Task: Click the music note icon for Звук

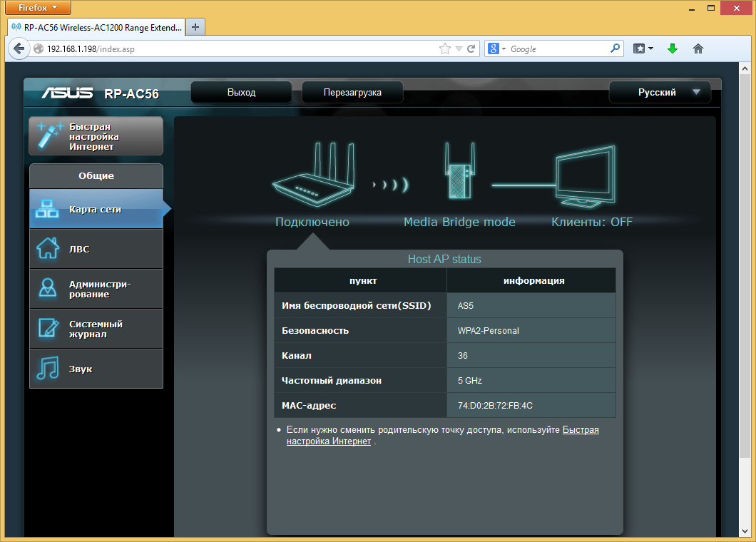Action: [x=48, y=369]
